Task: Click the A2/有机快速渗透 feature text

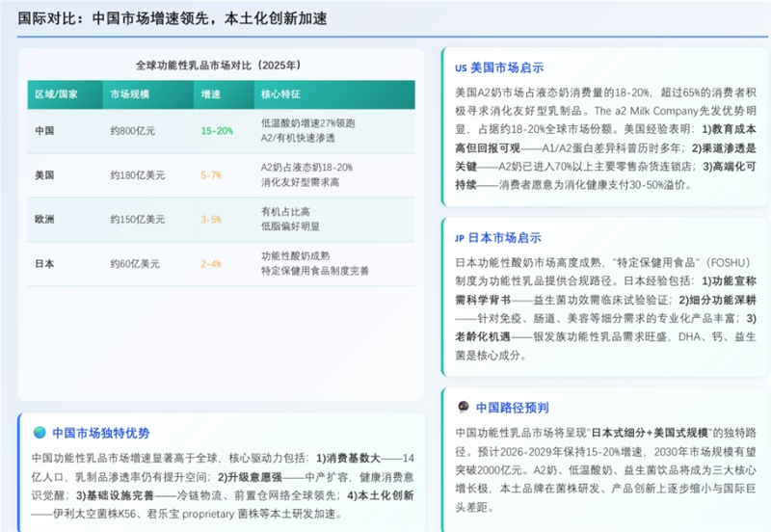Action: [x=298, y=138]
